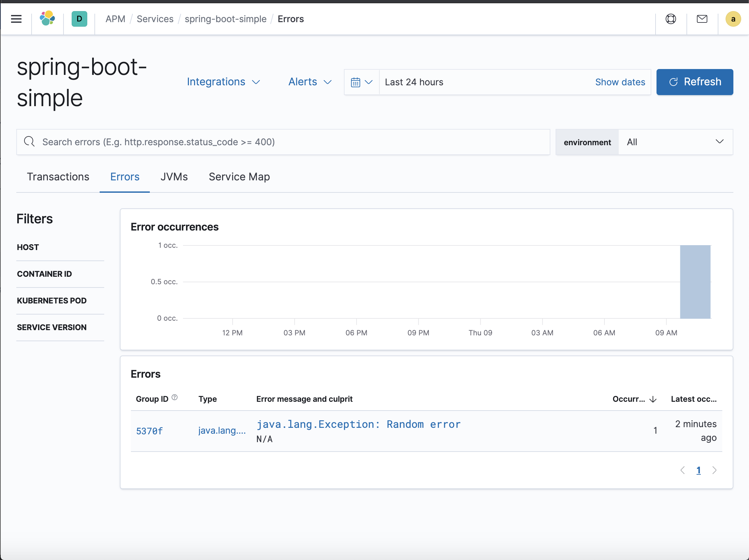Click the Type column header
The image size is (749, 560).
coord(207,399)
